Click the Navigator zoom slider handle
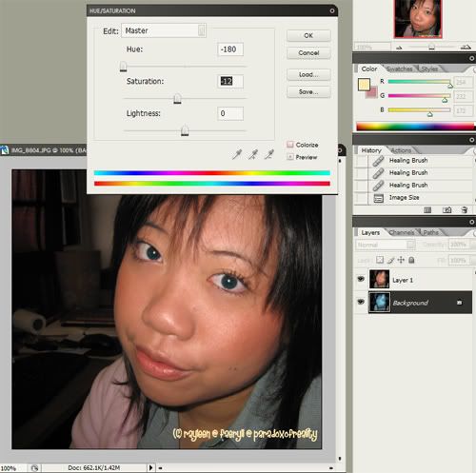 pos(431,47)
